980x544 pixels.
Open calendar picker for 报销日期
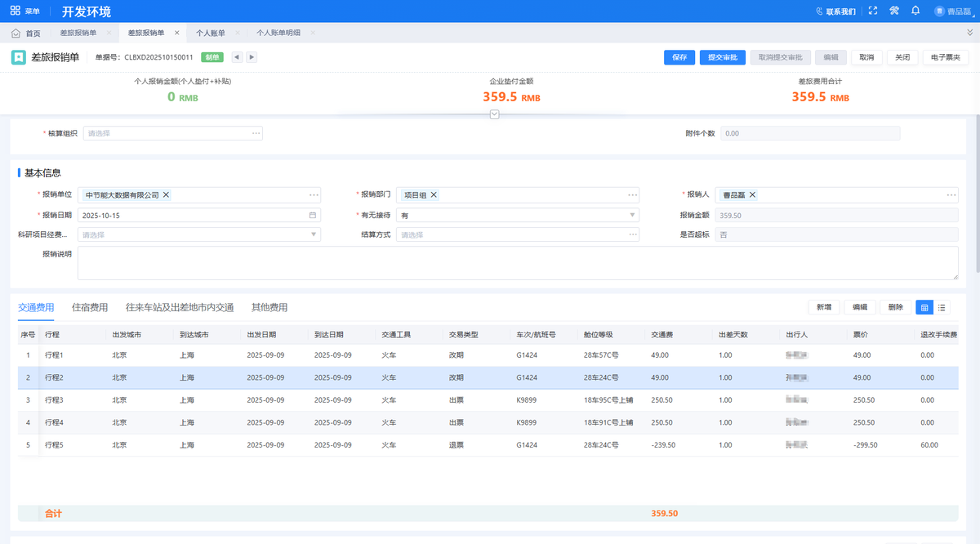[313, 215]
